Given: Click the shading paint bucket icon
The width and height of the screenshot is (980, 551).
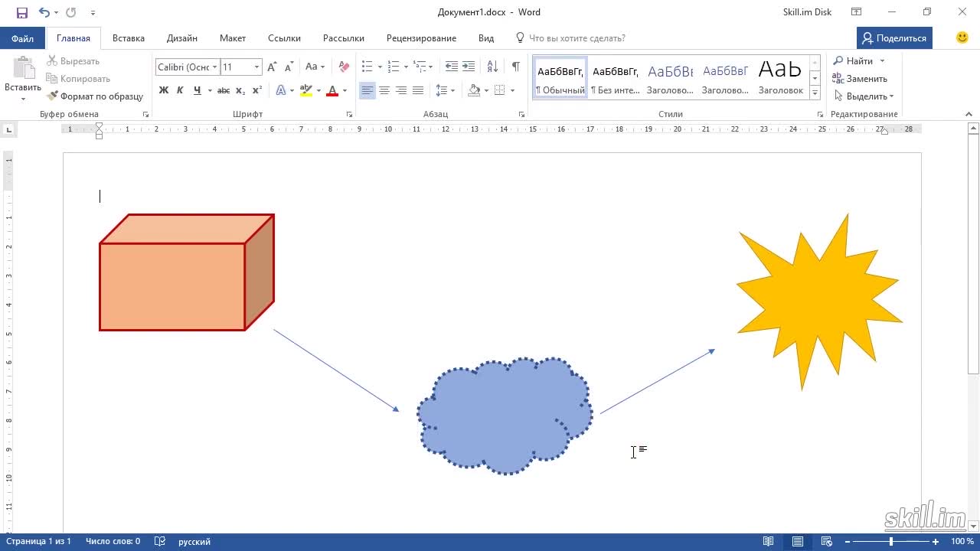Looking at the screenshot, I should [474, 90].
